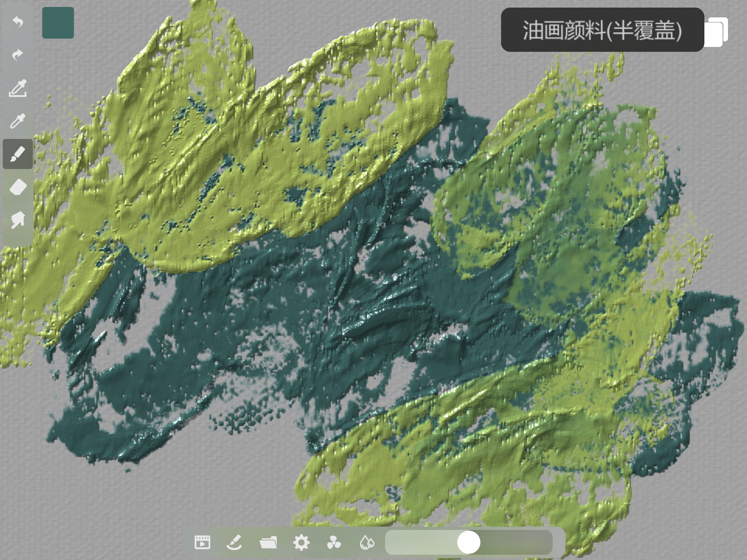Screen dimensions: 747x560
Task: Open the settings gear icon
Action: click(301, 543)
